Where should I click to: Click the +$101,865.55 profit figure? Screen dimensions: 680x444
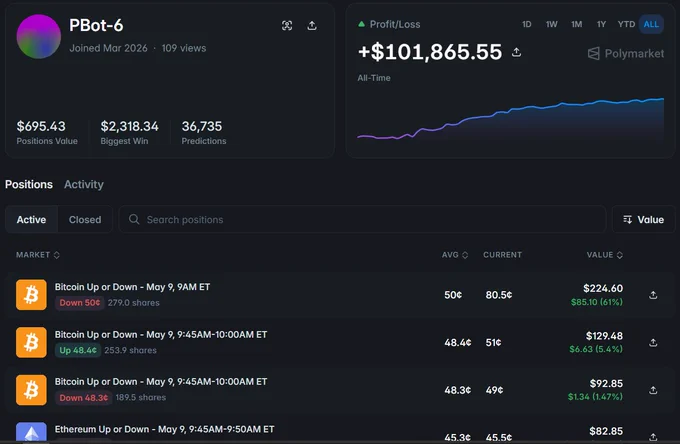[x=430, y=52]
